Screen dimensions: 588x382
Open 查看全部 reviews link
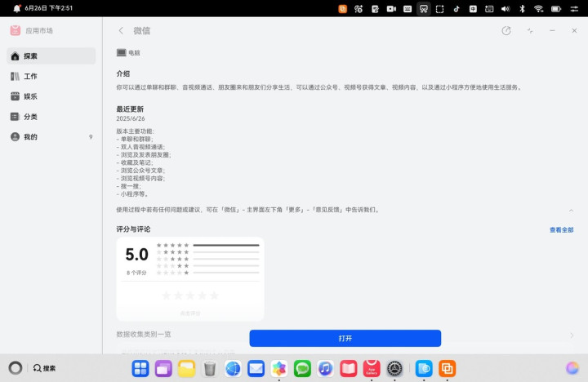[x=561, y=230]
